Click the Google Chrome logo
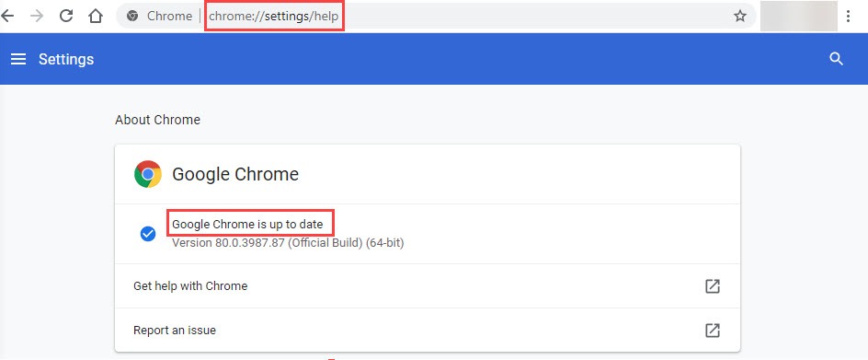The height and width of the screenshot is (360, 868). pos(148,174)
